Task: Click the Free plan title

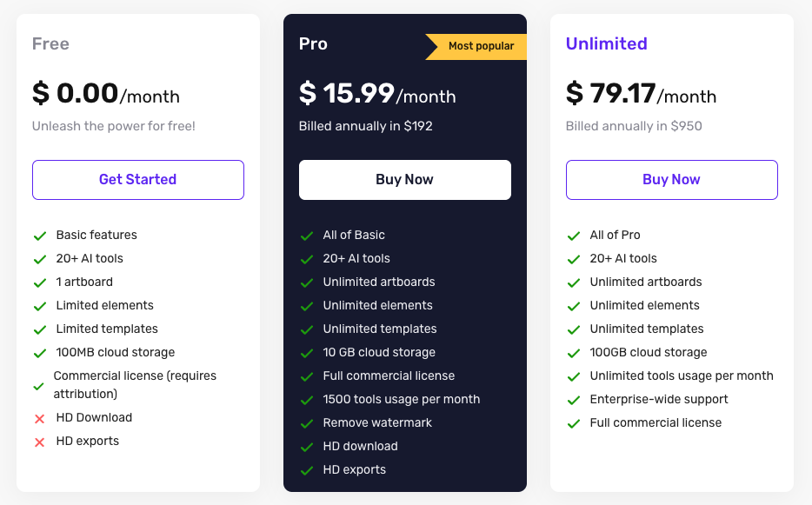Action: [x=50, y=43]
